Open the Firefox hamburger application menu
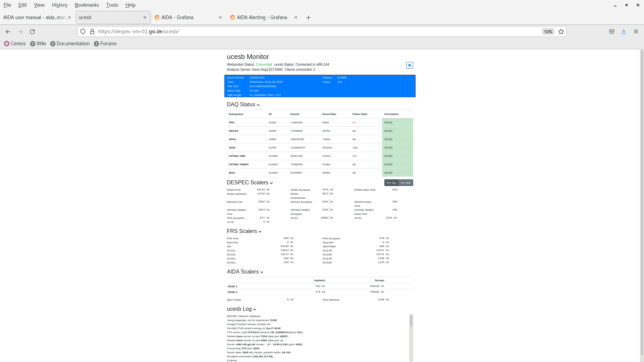 tap(636, 32)
